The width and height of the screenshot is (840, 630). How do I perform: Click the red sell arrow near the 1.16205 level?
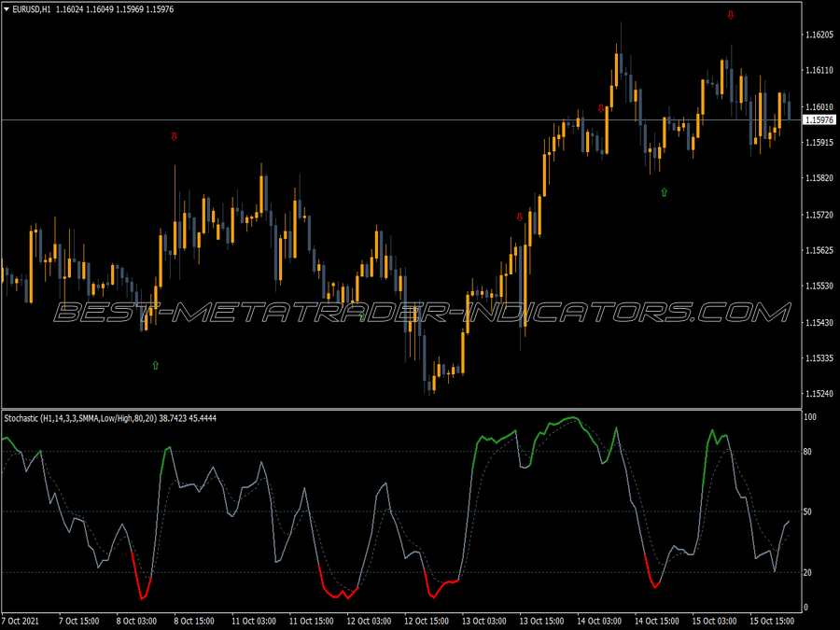pyautogui.click(x=730, y=16)
